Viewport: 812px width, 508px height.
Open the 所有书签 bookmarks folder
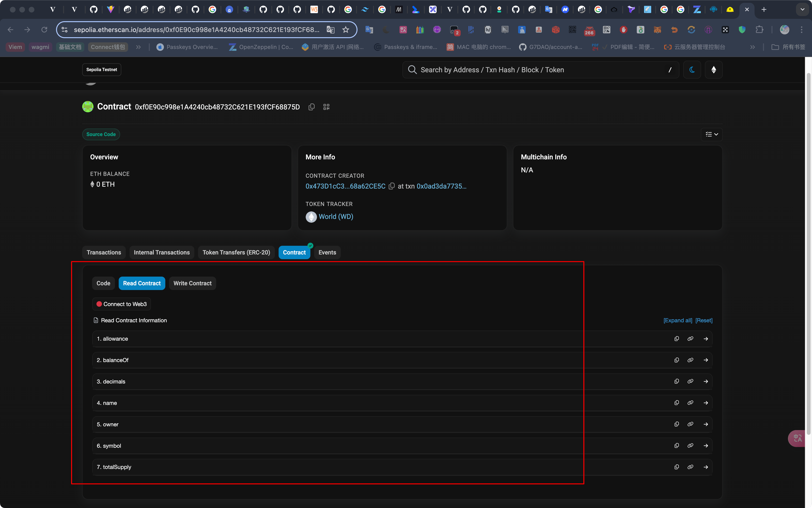point(788,47)
